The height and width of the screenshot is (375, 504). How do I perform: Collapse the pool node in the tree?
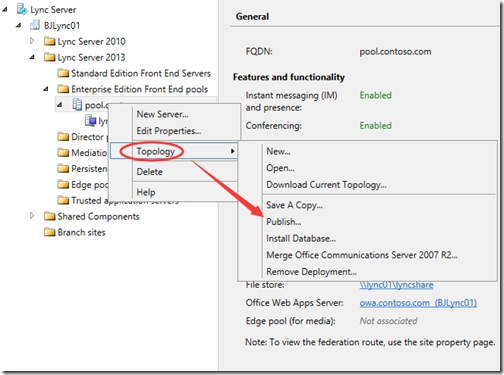[59, 105]
